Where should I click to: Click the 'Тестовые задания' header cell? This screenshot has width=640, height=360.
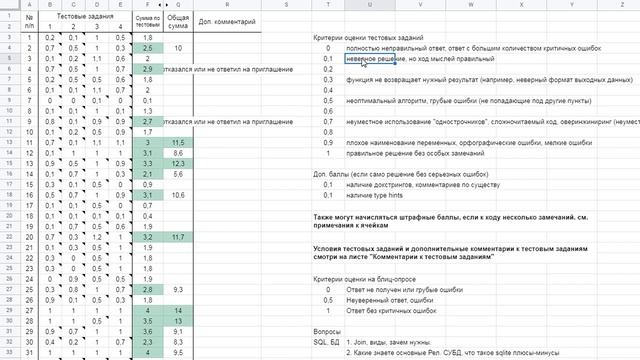pos(85,16)
